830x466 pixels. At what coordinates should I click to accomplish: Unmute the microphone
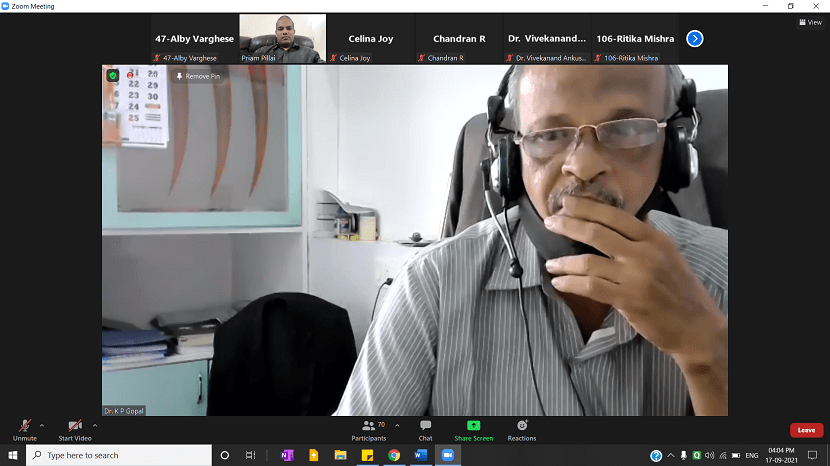[24, 427]
